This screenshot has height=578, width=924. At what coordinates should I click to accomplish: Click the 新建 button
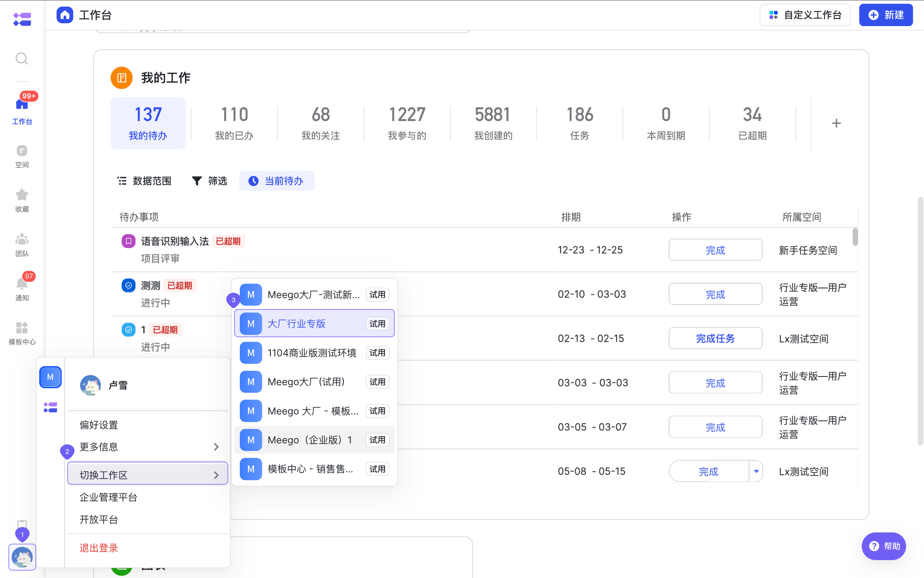[x=886, y=15]
